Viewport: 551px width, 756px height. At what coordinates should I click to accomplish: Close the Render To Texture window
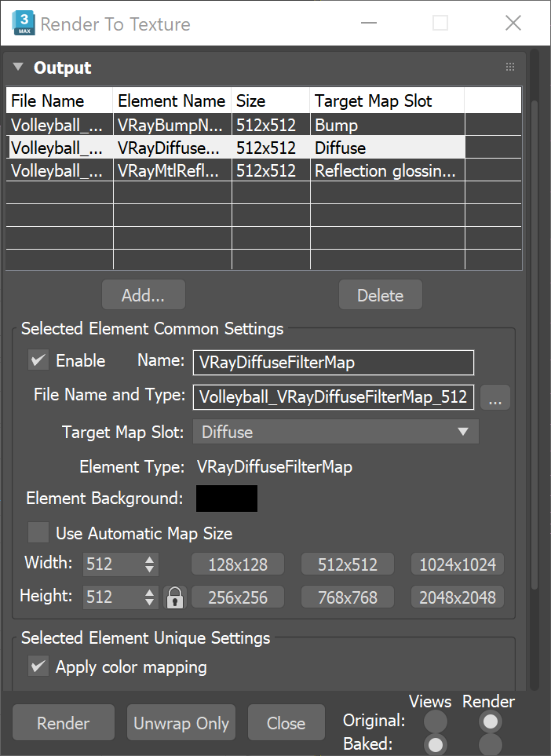tap(513, 23)
